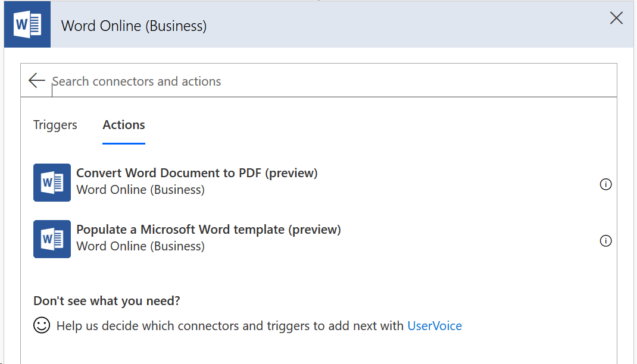Select the Convert Word Document to PDF action
637x364 pixels.
pos(196,172)
